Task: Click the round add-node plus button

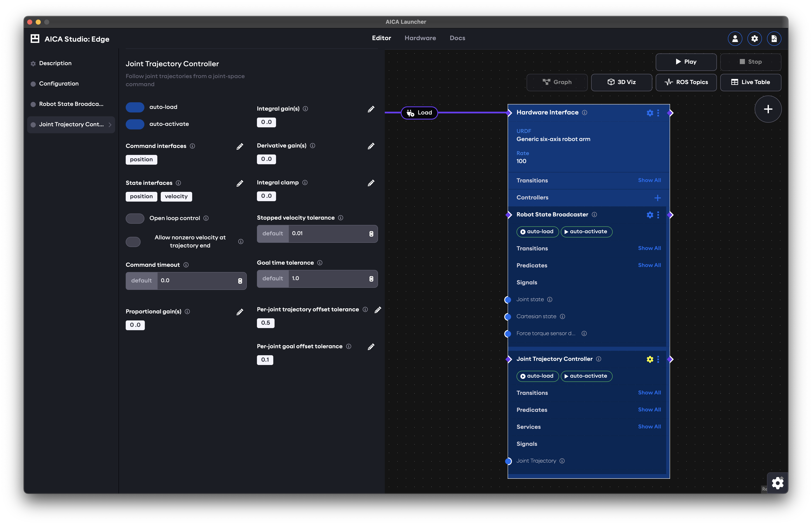Action: click(x=768, y=109)
